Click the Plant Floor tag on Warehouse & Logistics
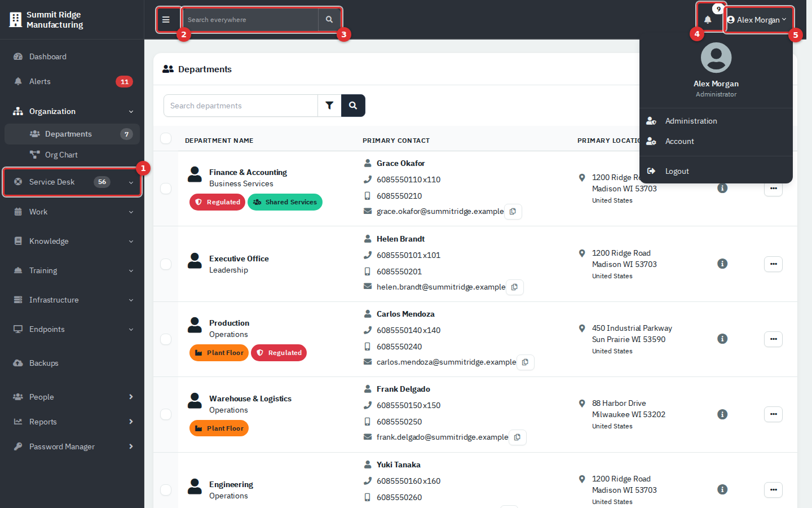The width and height of the screenshot is (812, 508). 219,428
